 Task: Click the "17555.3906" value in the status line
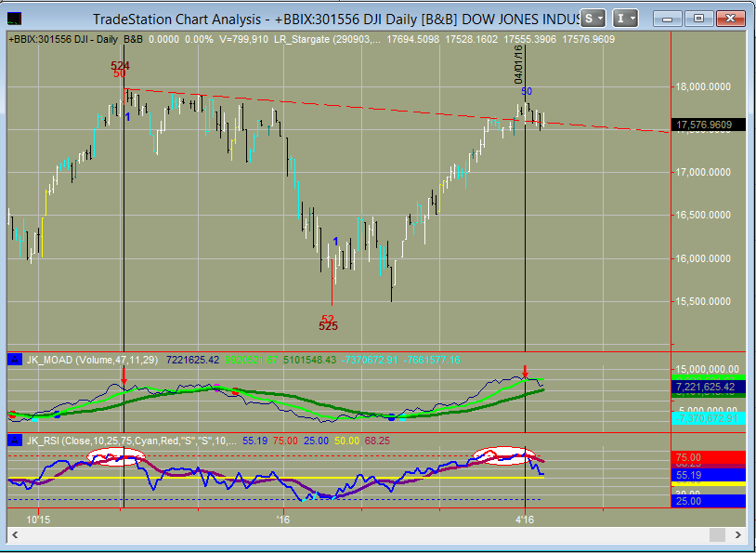click(x=529, y=40)
